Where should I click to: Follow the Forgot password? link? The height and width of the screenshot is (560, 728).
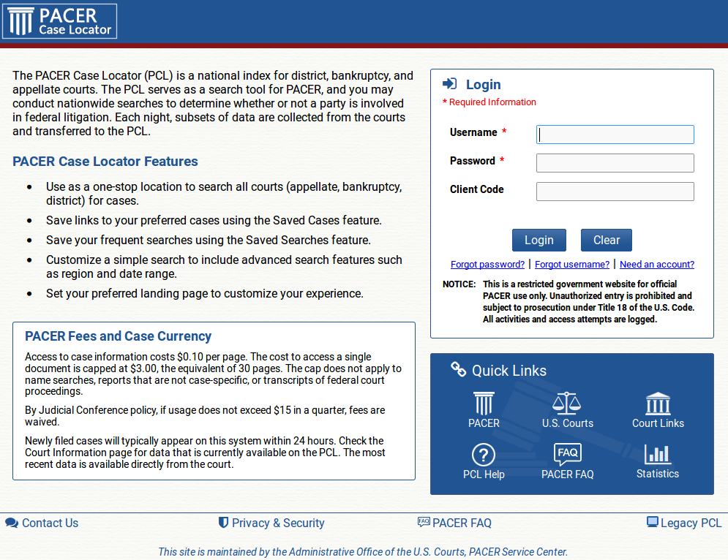(x=487, y=264)
